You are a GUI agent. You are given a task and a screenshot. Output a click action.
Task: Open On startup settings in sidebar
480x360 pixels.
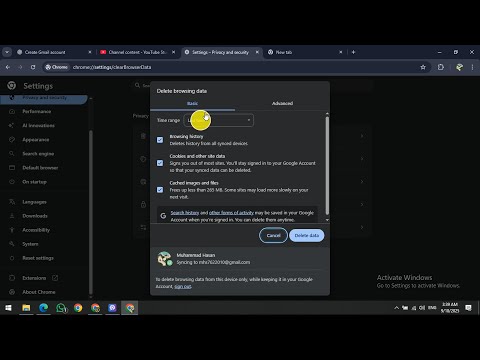(x=34, y=182)
